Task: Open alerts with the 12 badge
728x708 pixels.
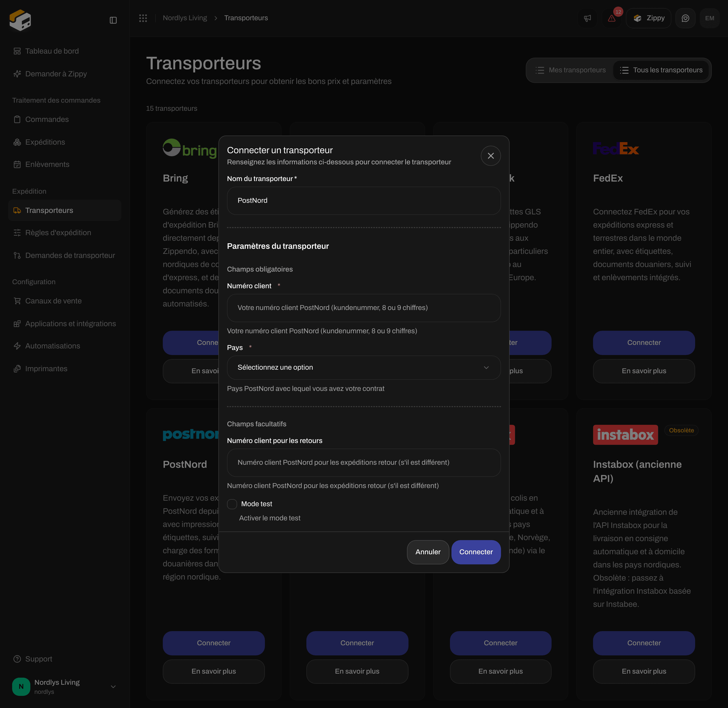Action: click(x=612, y=18)
